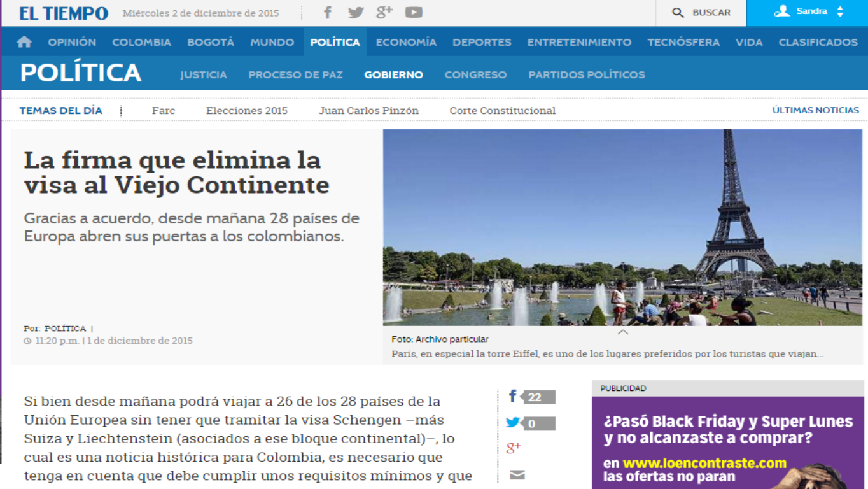
Task: Go to CONGRESO subsection
Action: (x=475, y=74)
